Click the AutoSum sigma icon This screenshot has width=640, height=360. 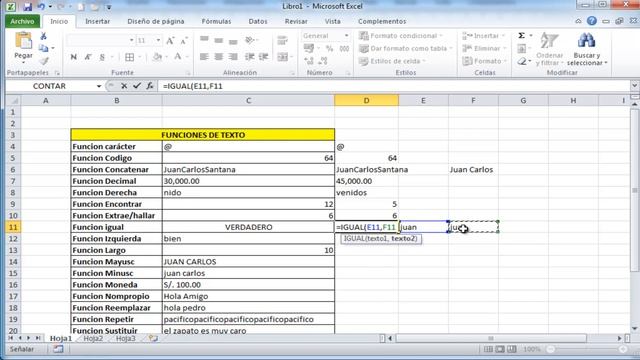521,36
